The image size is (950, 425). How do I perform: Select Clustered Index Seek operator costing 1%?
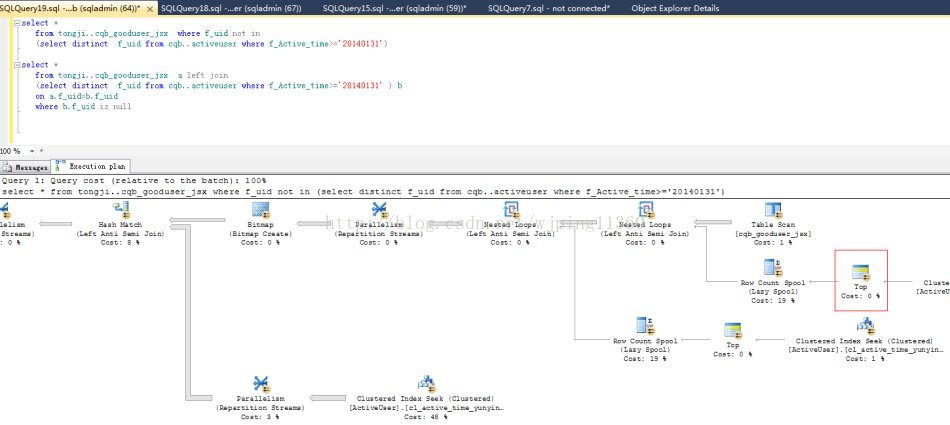coord(865,340)
